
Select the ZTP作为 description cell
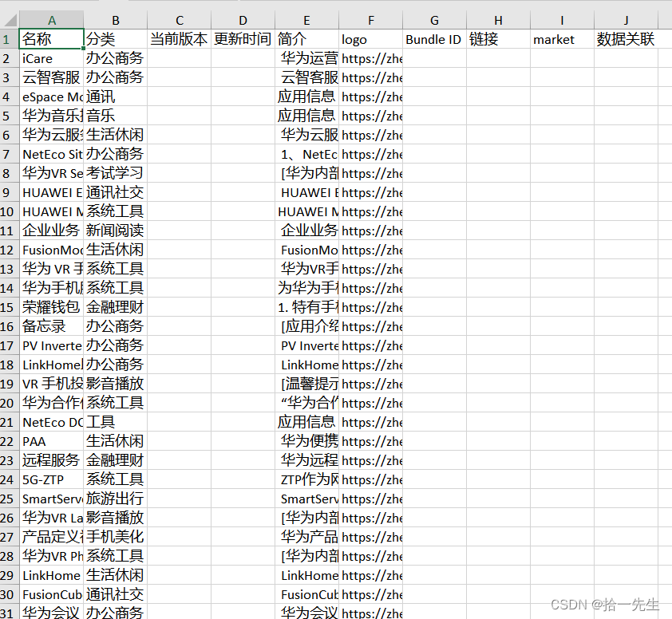click(x=306, y=479)
